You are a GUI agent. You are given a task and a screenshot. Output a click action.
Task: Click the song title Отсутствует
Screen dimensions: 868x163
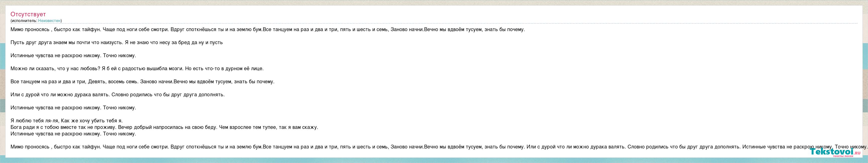point(28,14)
